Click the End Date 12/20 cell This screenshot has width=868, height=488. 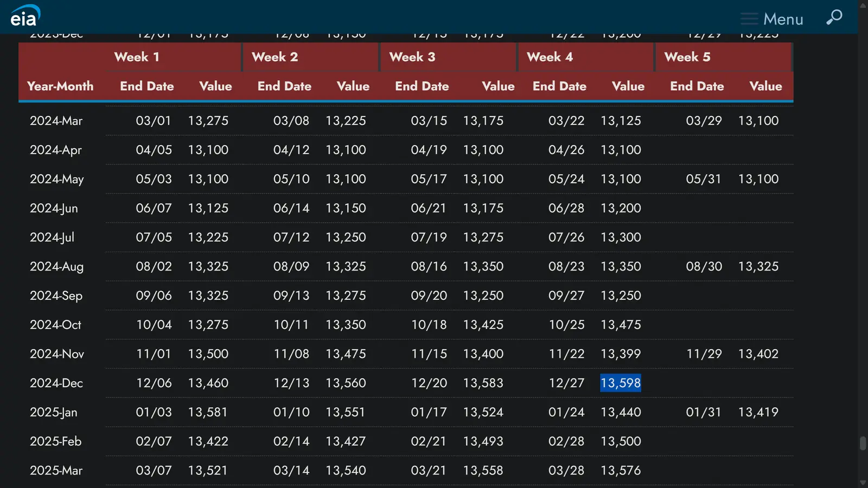pyautogui.click(x=429, y=383)
